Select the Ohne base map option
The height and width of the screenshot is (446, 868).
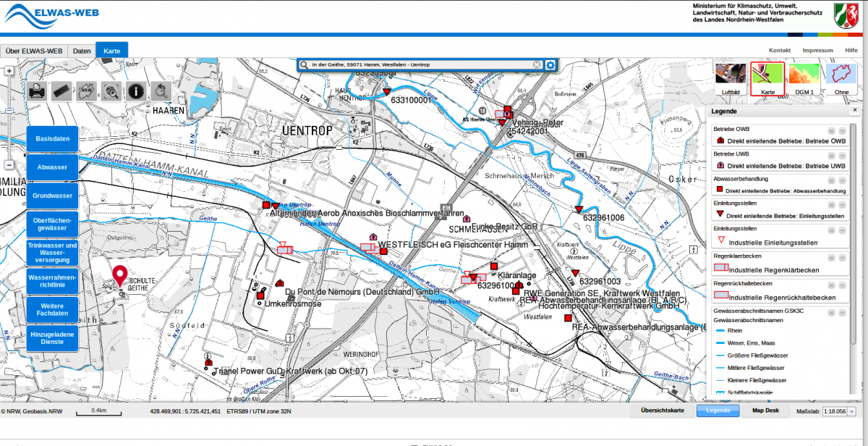(842, 78)
